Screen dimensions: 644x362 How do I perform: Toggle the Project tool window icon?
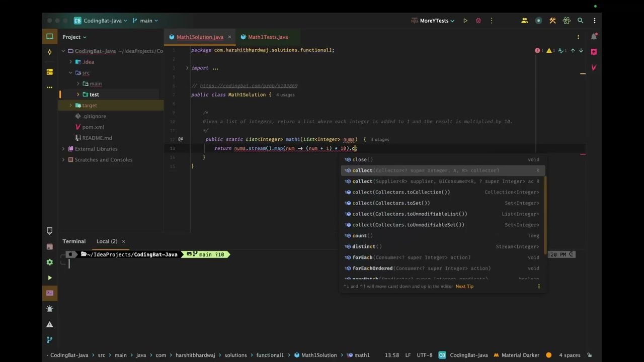coord(49,37)
